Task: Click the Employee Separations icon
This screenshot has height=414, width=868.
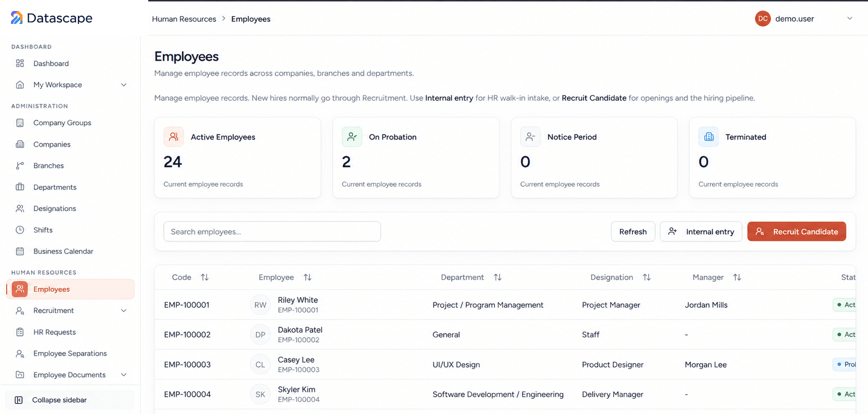Action: point(20,354)
